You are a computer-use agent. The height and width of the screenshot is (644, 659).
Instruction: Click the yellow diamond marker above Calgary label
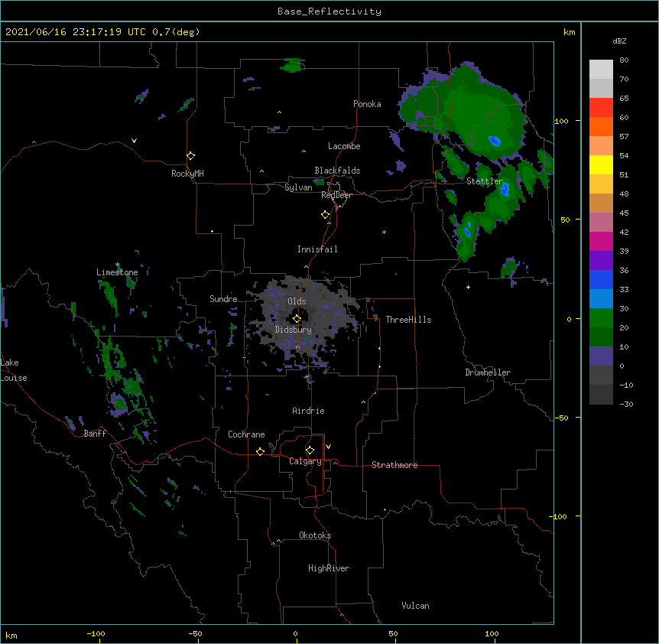pyautogui.click(x=310, y=450)
